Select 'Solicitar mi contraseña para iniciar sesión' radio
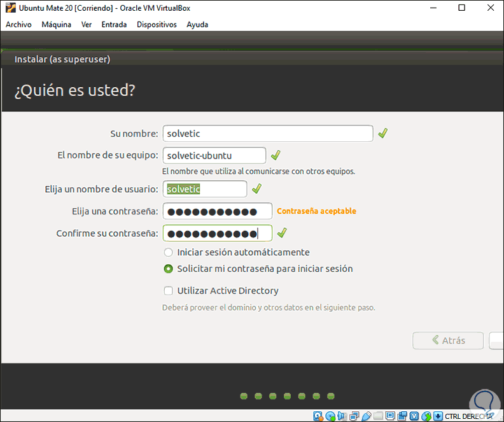The height and width of the screenshot is (422, 504). pos(168,269)
